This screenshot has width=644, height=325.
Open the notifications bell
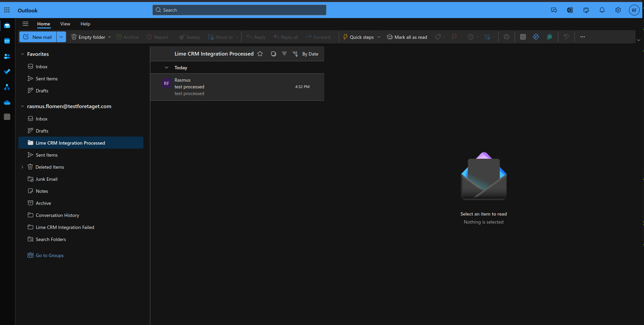(602, 10)
